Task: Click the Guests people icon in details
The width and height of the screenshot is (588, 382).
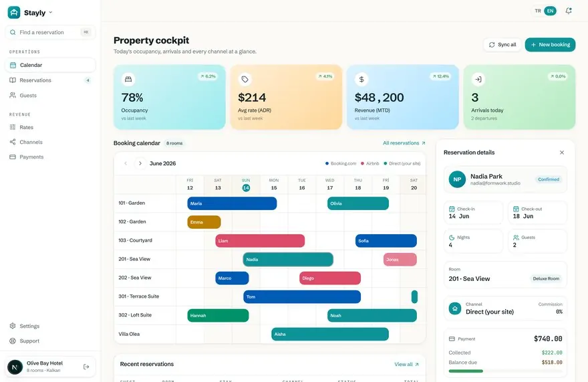Action: [x=516, y=237]
